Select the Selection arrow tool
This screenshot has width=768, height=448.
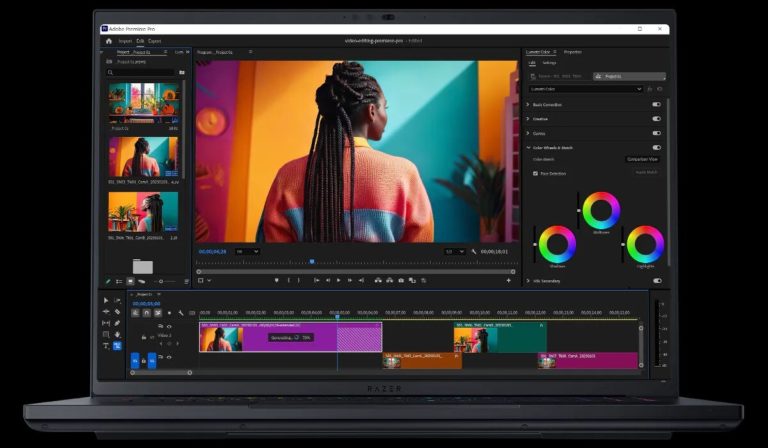(106, 300)
